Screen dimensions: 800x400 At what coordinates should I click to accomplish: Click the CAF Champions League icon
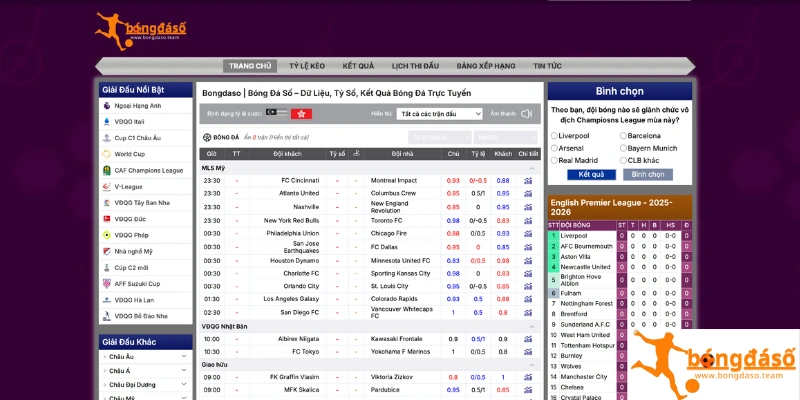click(105, 170)
